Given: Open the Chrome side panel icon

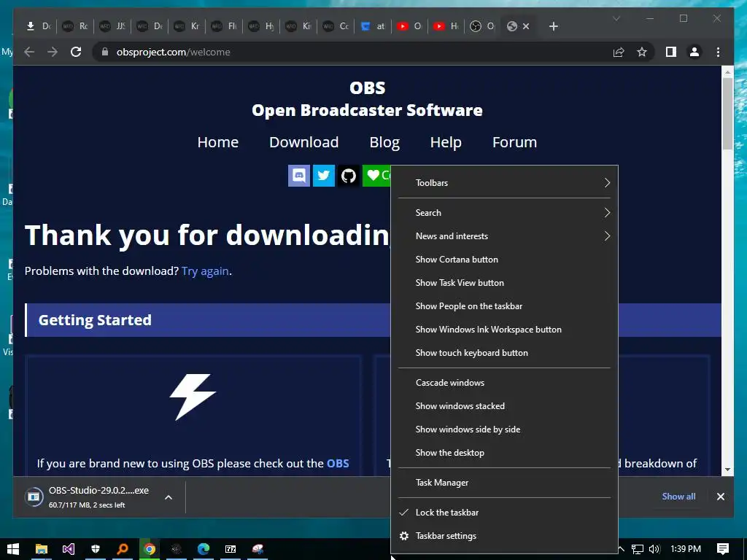Looking at the screenshot, I should tap(671, 52).
